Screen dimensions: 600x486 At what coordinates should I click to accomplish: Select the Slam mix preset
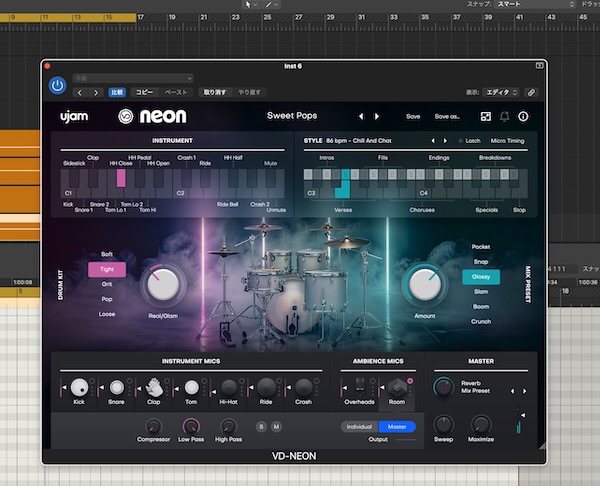(481, 292)
